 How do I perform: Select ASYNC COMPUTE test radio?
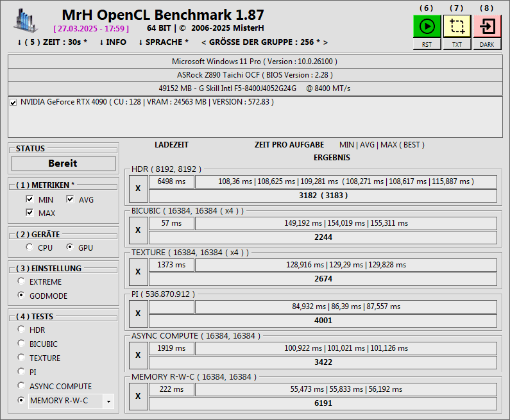click(x=21, y=385)
